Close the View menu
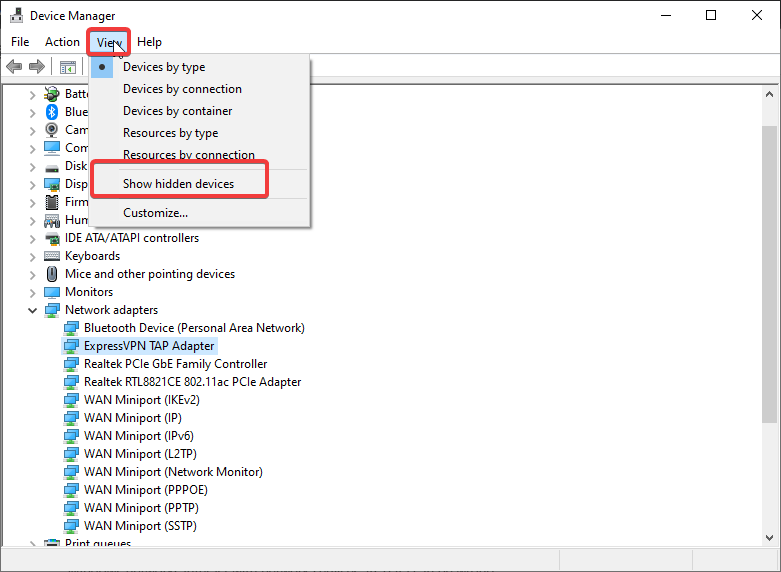 109,42
